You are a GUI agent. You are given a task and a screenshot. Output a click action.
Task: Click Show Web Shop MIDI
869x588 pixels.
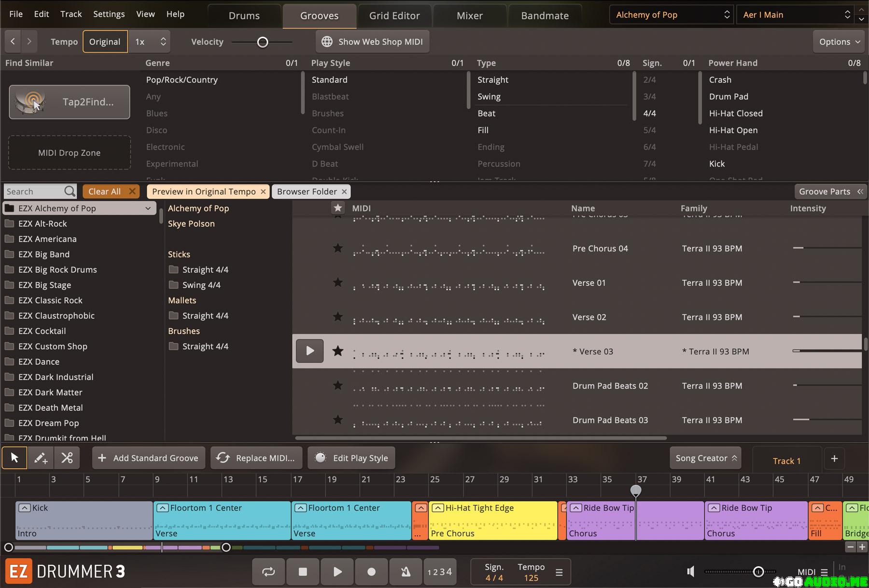pos(372,42)
